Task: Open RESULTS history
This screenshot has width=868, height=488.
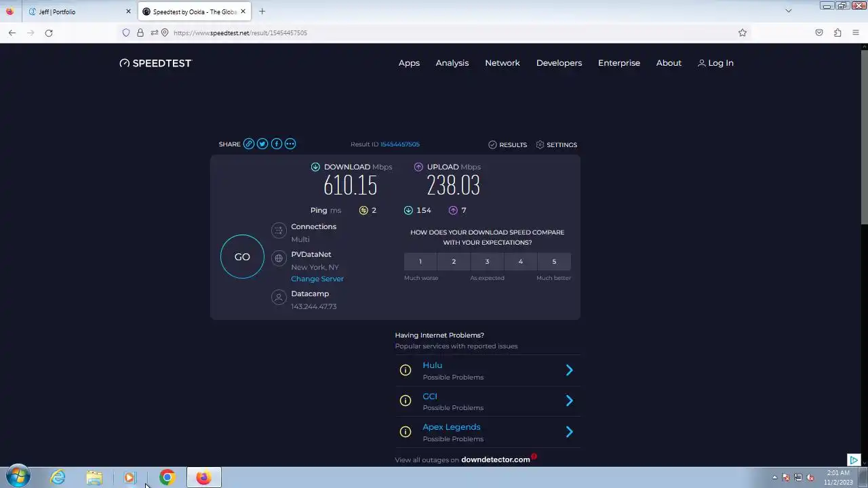Action: [507, 144]
